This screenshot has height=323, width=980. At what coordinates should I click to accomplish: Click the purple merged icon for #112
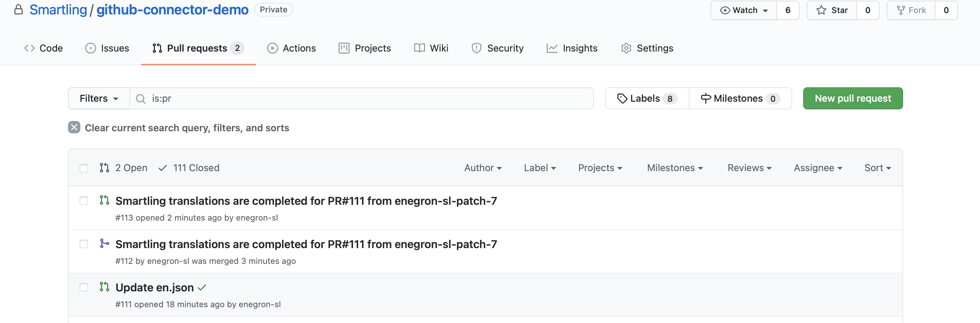(104, 243)
